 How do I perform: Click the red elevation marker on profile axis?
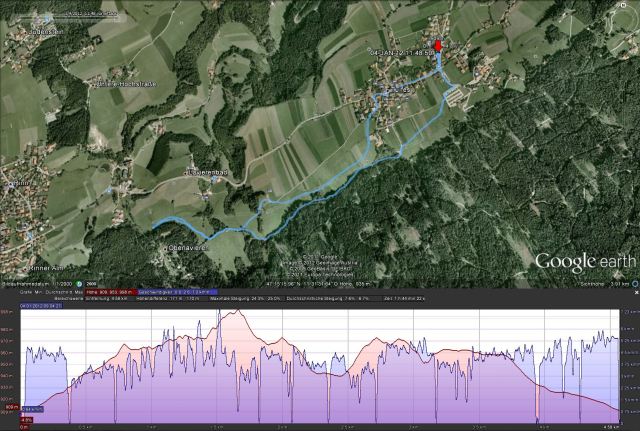tap(10, 408)
